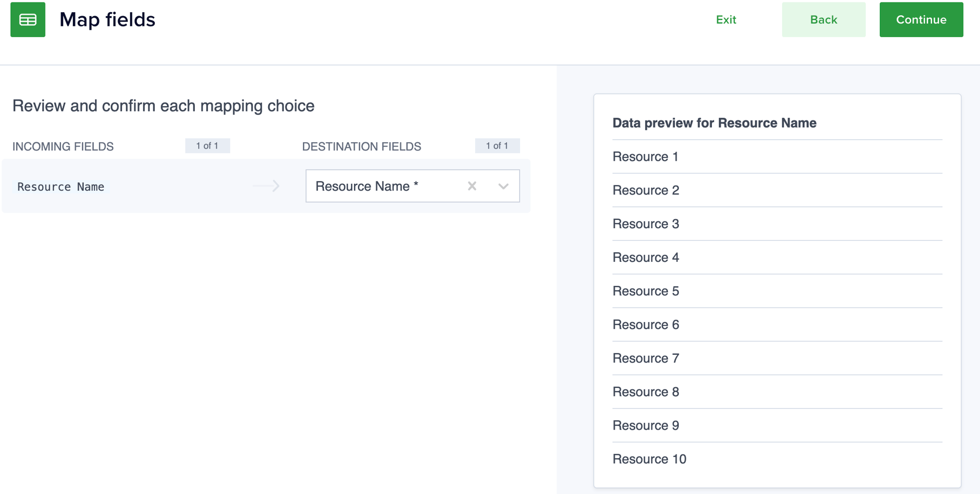Select Resource 1 in the data preview
Screen dimensions: 980x494
click(x=646, y=156)
